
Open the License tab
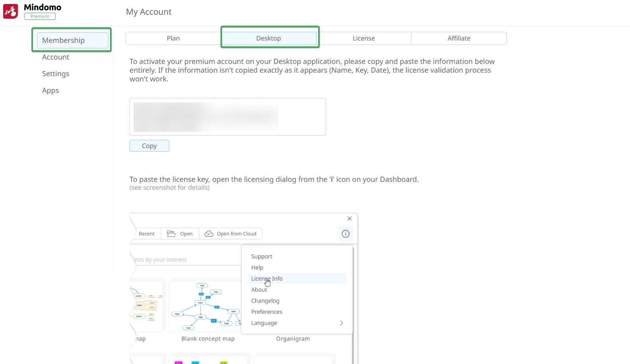pyautogui.click(x=363, y=39)
